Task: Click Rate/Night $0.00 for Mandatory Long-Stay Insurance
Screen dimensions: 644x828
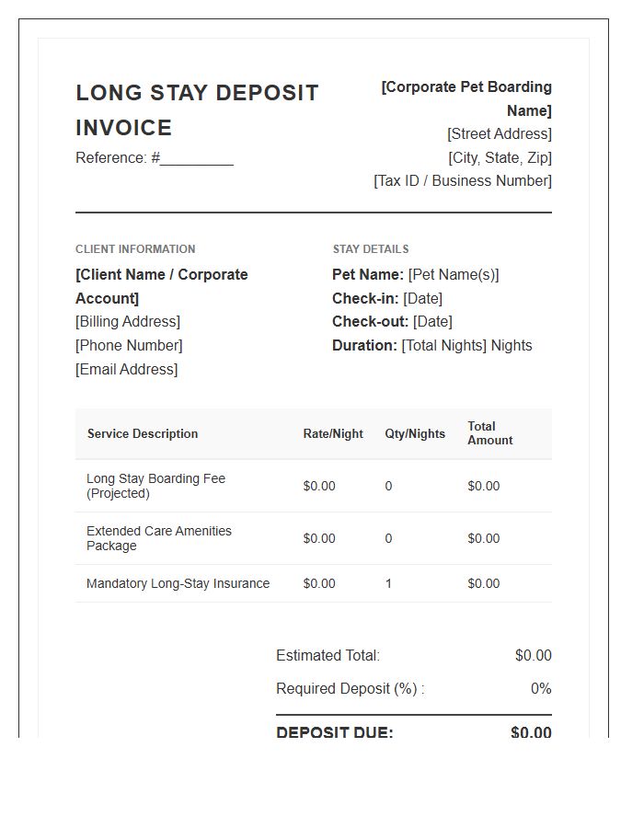Action: click(319, 583)
